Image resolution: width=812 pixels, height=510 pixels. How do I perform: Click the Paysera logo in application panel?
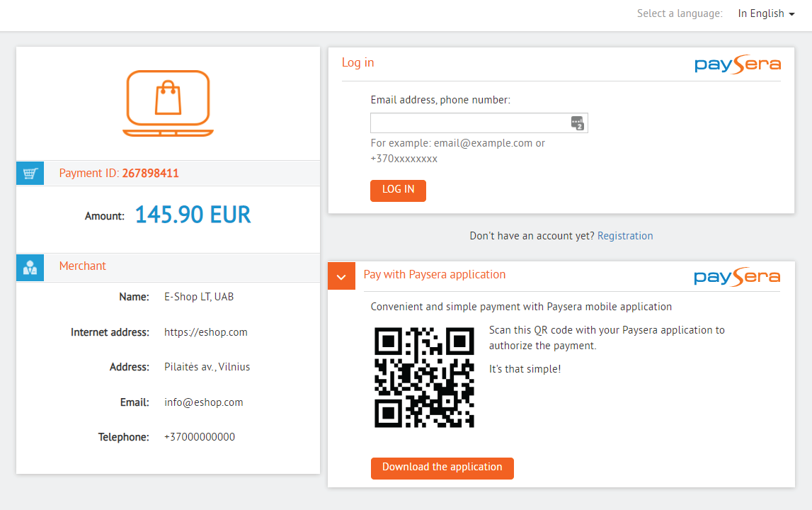coord(737,276)
